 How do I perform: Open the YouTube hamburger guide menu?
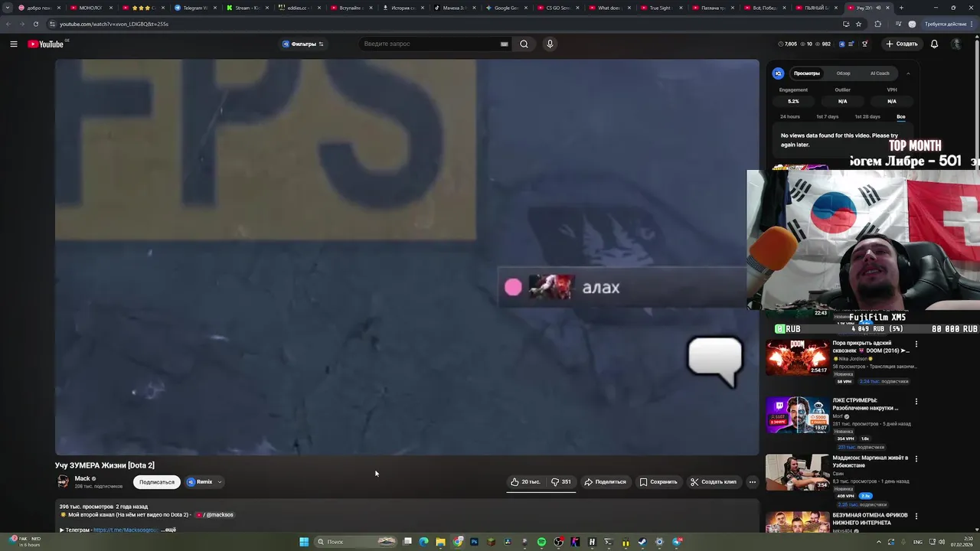click(14, 44)
